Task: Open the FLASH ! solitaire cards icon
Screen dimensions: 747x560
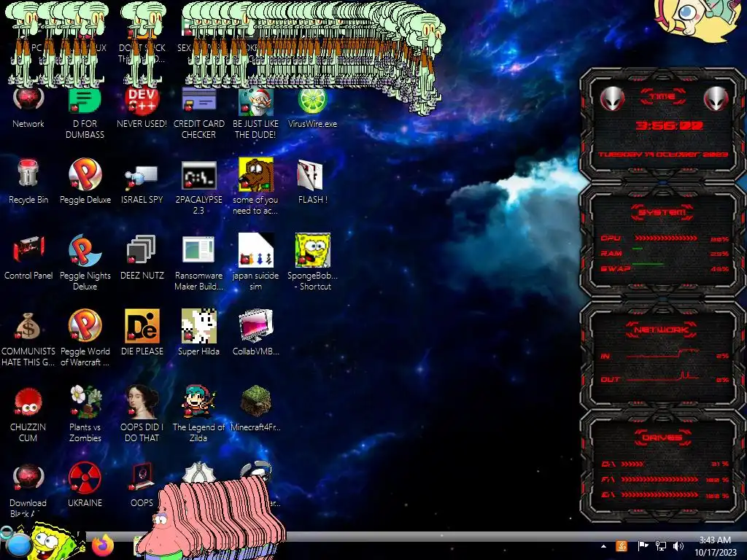Action: click(312, 182)
